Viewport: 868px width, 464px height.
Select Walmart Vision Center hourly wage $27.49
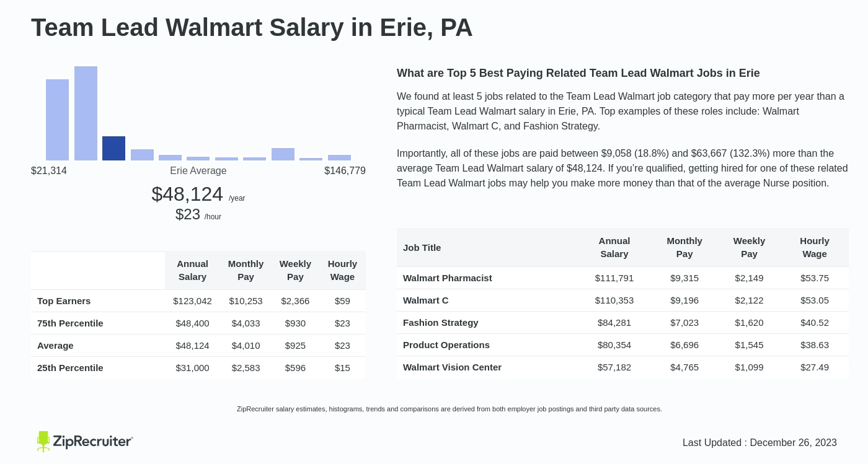pyautogui.click(x=815, y=367)
